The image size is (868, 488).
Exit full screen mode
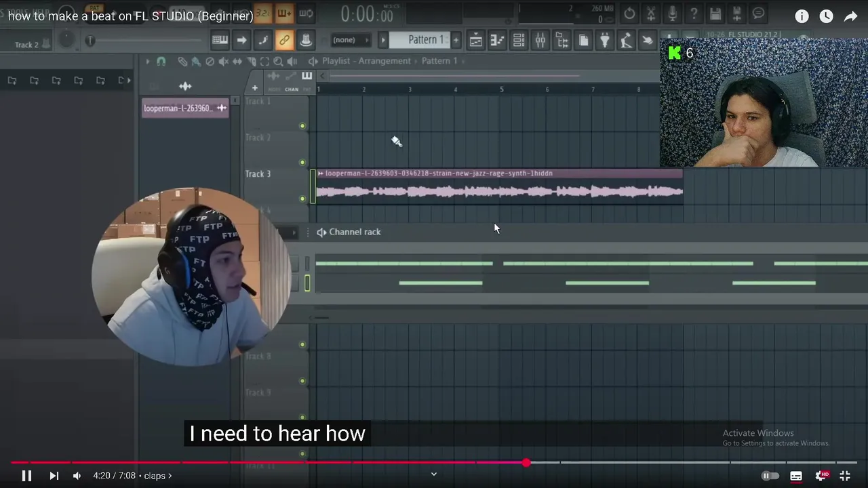[x=845, y=476]
